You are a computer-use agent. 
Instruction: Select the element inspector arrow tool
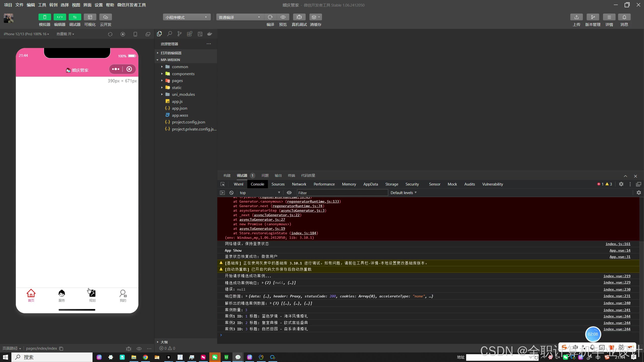click(223, 184)
